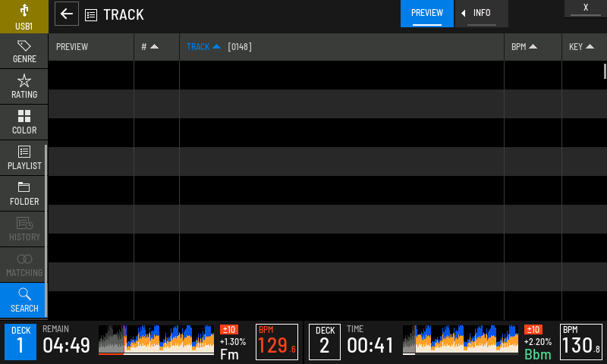Click Deck 1 key Fm
The width and height of the screenshot is (607, 364).
(230, 354)
